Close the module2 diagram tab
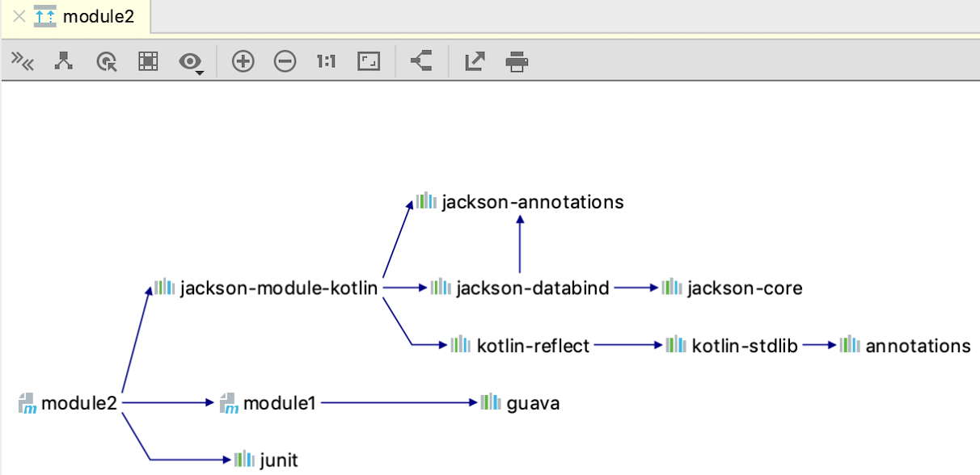 pos(19,16)
